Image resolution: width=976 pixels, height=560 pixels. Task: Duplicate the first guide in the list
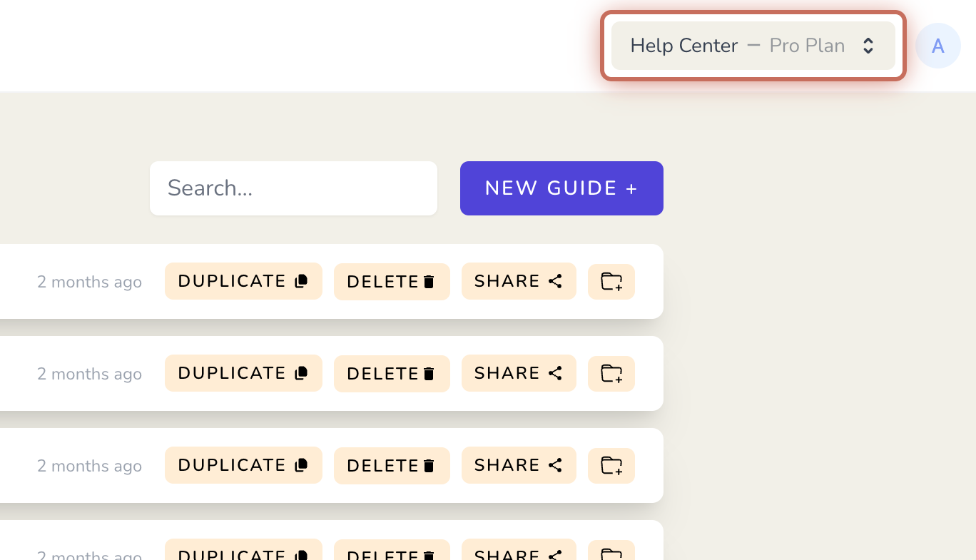[243, 281]
